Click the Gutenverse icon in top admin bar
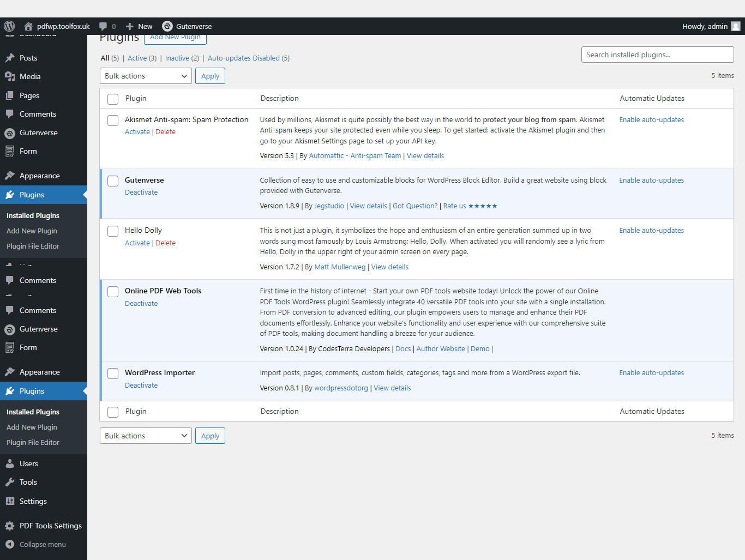745x560 pixels. (167, 26)
